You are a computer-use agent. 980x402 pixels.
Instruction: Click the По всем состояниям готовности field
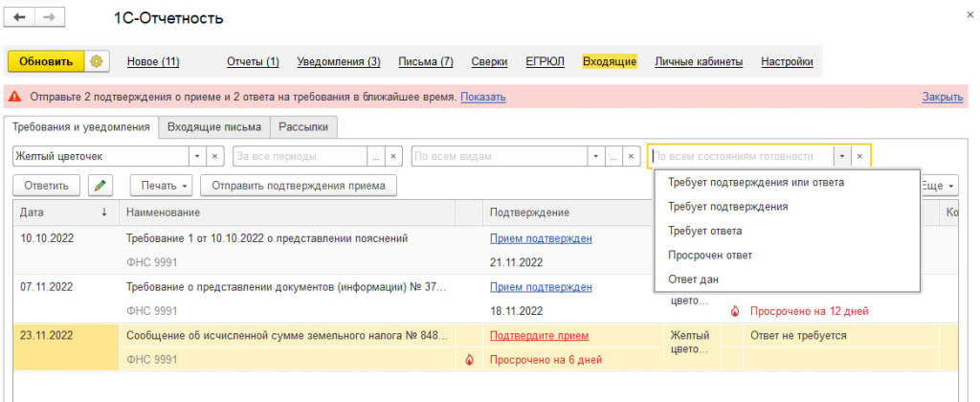coord(742,156)
